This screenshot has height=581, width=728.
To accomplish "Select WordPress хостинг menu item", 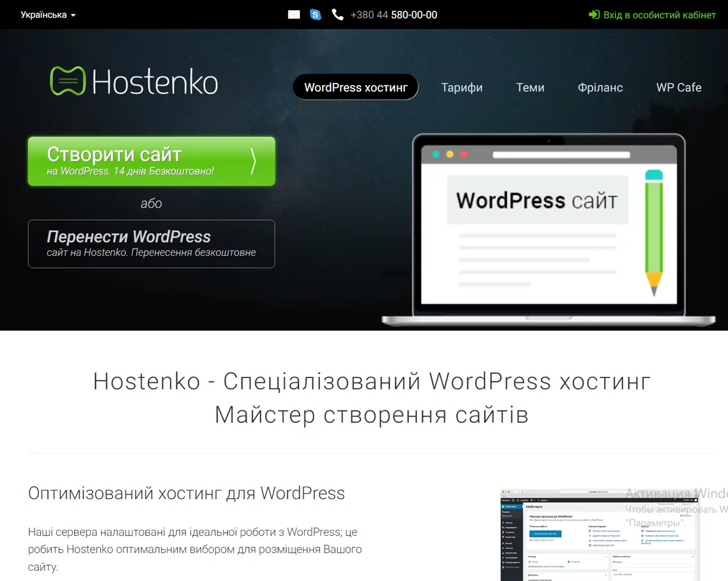I will [356, 87].
